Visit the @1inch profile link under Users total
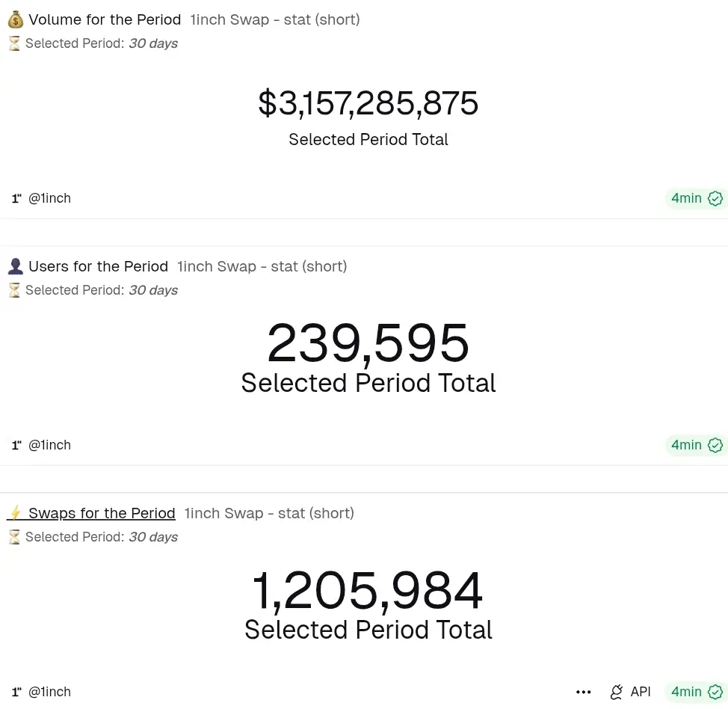 tap(49, 445)
